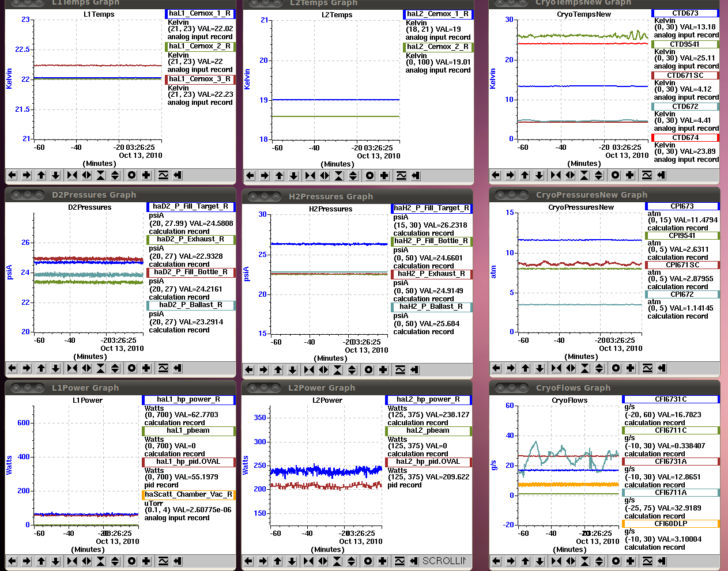Screen dimensions: 728x571
Task: Select haD2_P_Ballast_R legend entry
Action: coord(191,305)
